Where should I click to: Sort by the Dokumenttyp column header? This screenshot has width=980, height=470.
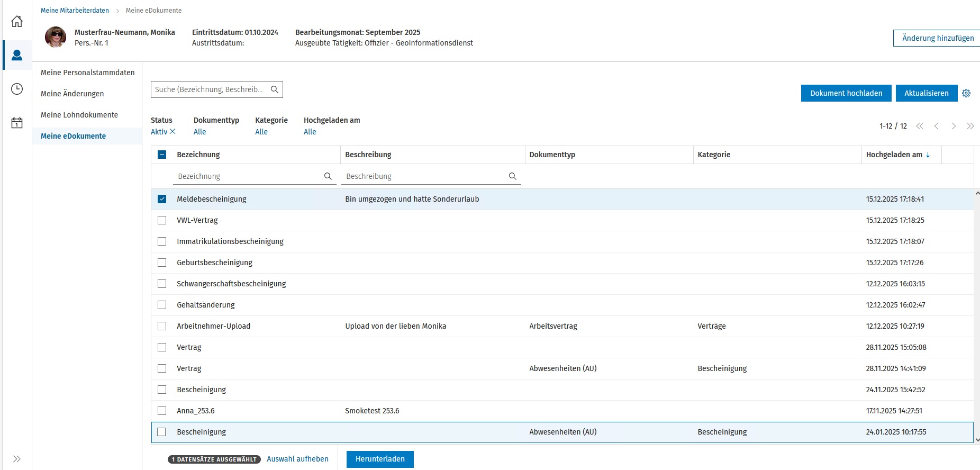(x=552, y=155)
